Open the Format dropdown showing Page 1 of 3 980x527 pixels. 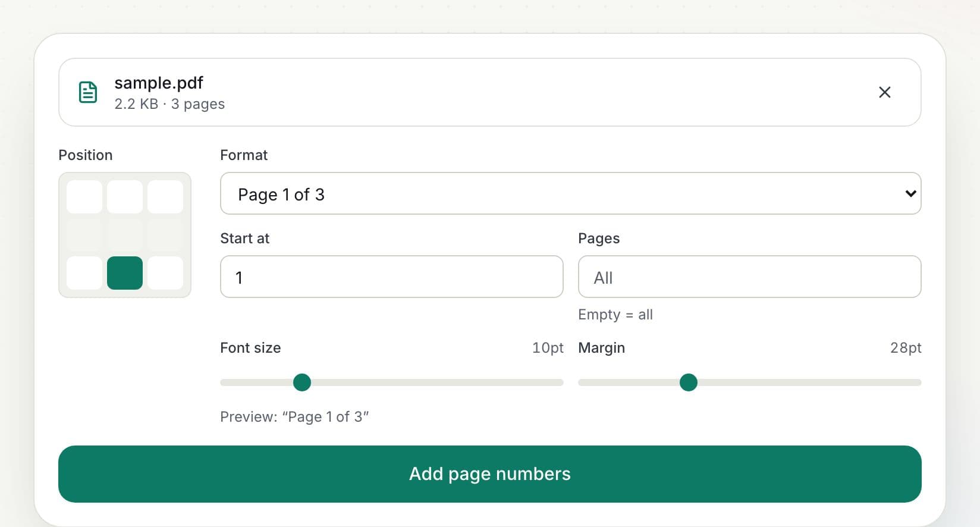[x=571, y=193]
